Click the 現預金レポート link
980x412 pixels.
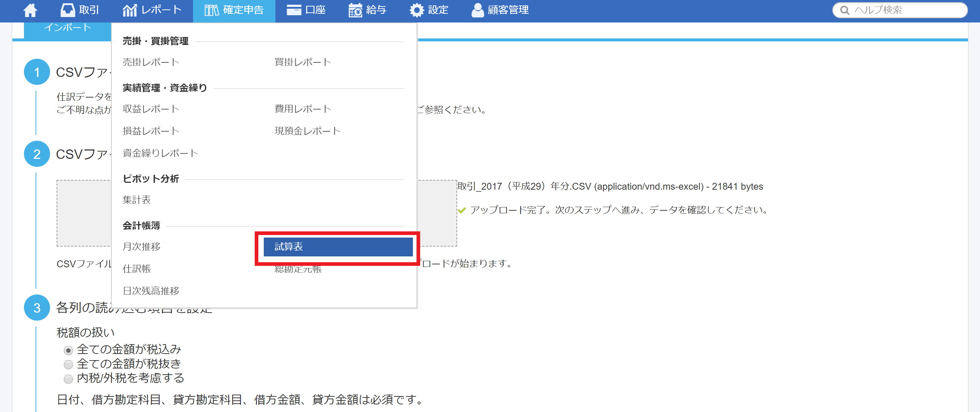(x=307, y=131)
